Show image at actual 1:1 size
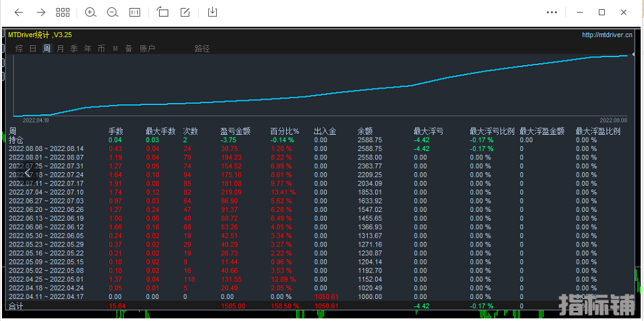 [134, 12]
